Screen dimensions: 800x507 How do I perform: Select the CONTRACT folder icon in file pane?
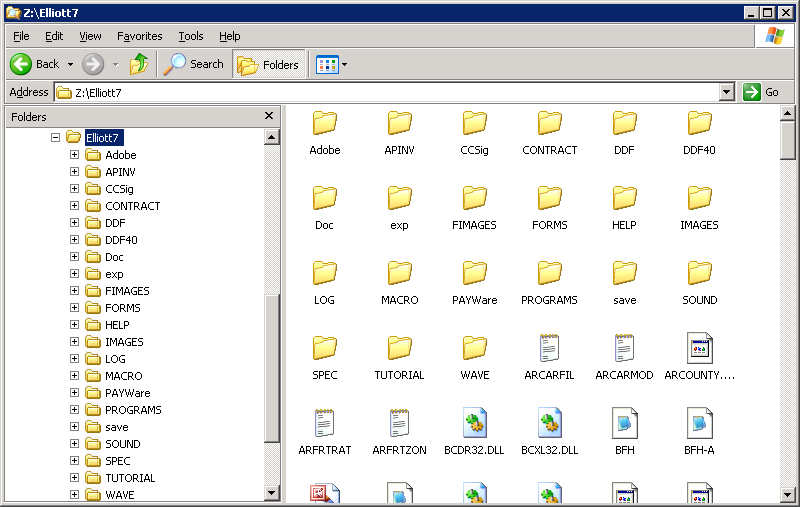549,123
